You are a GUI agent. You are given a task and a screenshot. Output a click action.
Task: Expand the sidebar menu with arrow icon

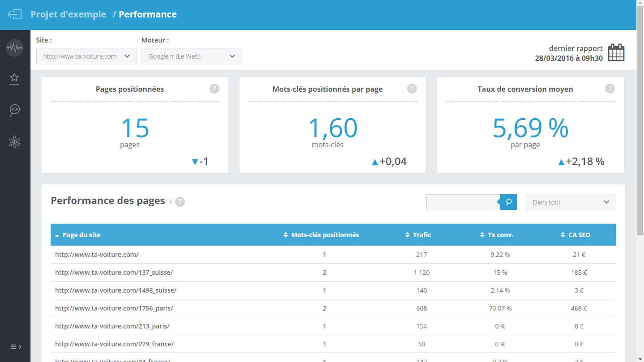click(x=16, y=347)
